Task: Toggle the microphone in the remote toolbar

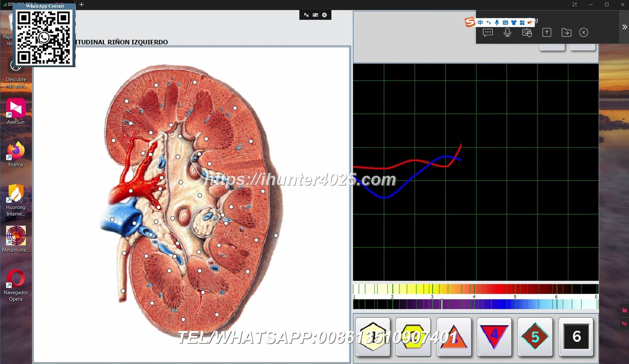Action: [508, 33]
